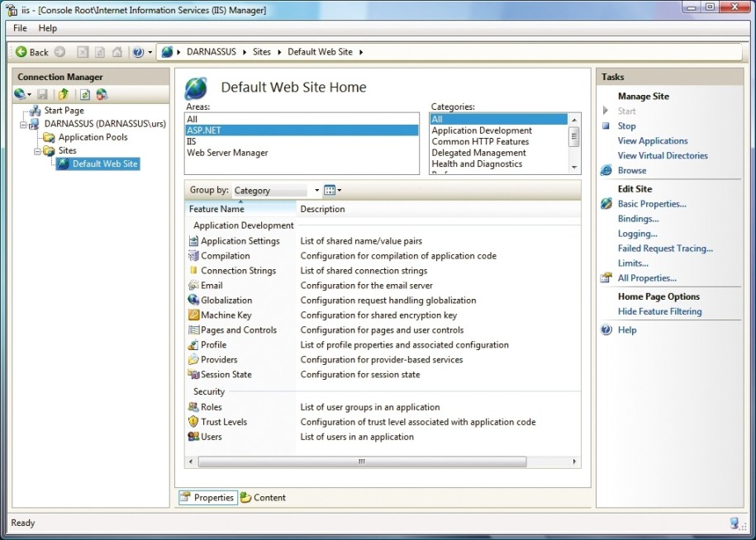Screen dimensions: 756x540
Task: Click the Delete Connection icon in Connection Manager
Action: click(102, 94)
